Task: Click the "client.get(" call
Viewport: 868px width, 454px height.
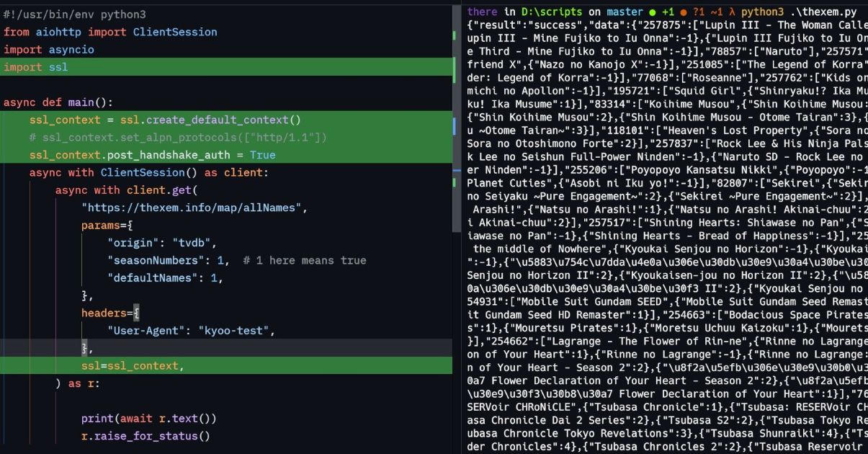Action: (x=162, y=190)
